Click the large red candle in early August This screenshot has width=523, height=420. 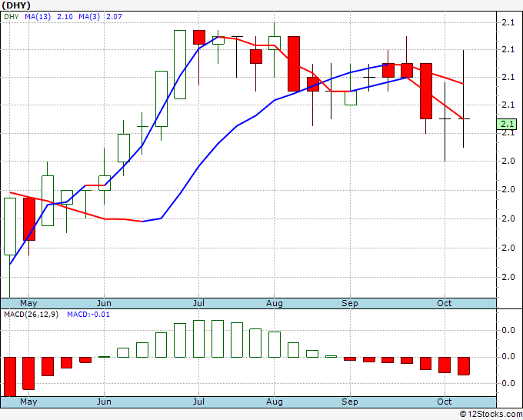tap(294, 64)
